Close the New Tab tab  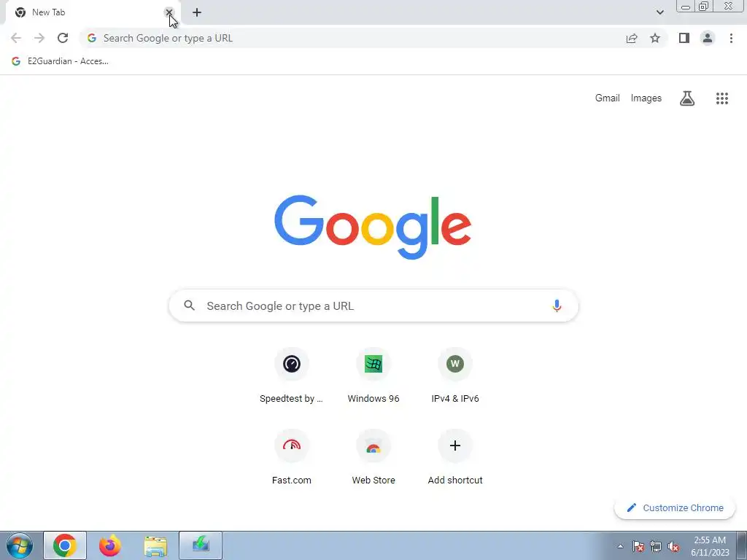pyautogui.click(x=169, y=12)
